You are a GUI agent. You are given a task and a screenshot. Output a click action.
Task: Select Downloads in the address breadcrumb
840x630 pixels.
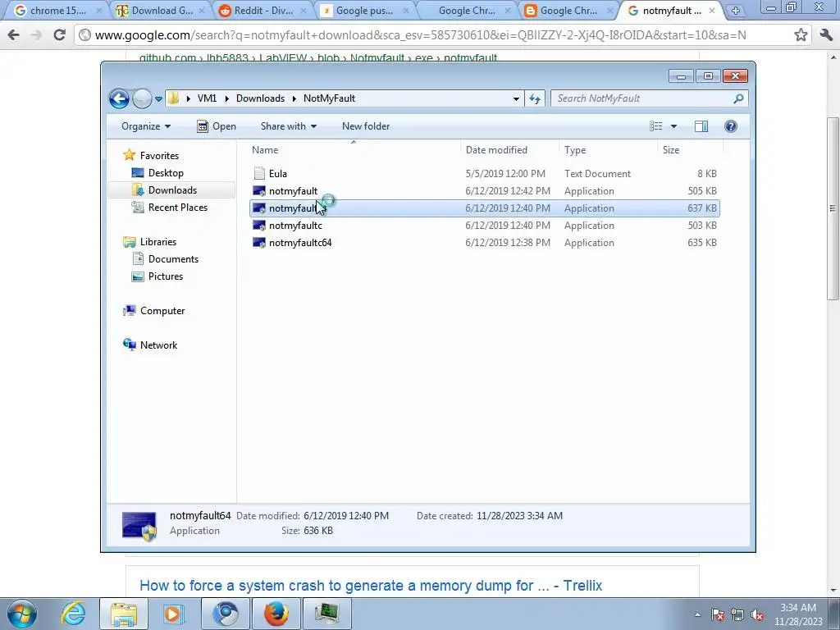pos(260,98)
